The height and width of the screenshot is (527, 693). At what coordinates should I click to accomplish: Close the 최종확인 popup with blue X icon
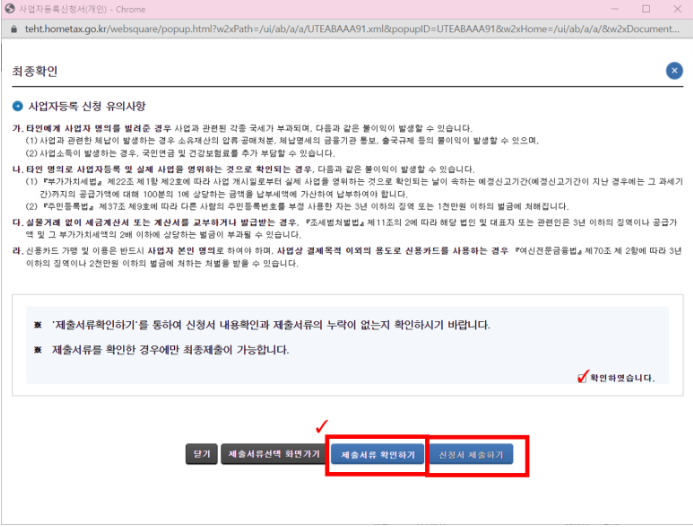(x=674, y=71)
